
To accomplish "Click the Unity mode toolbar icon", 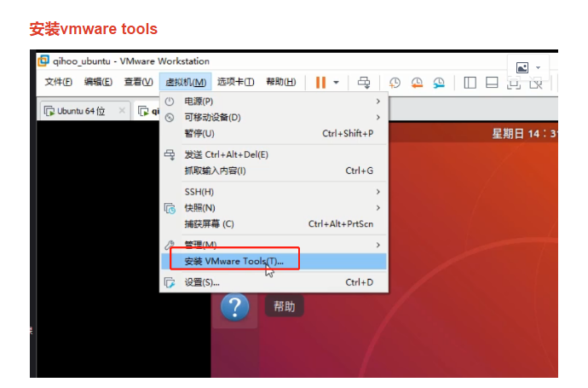I will (536, 83).
